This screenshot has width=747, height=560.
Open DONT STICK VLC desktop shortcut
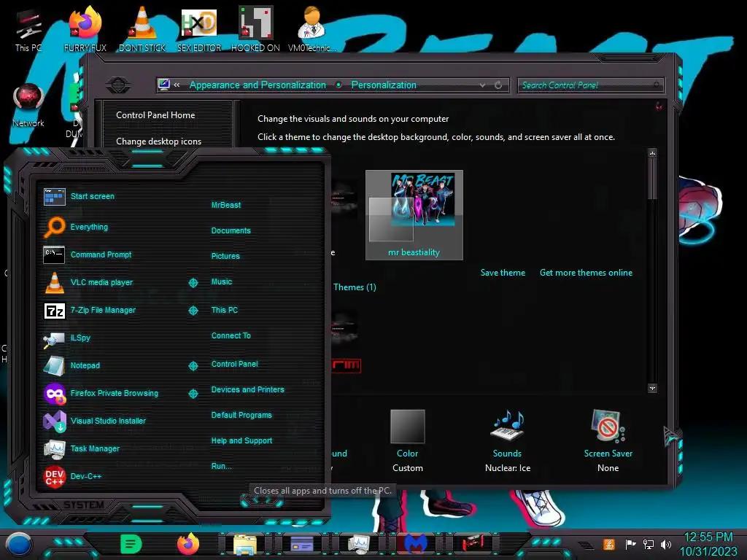click(142, 29)
